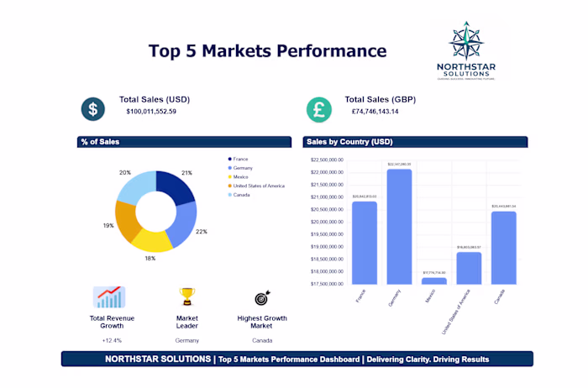Screen dimensions: 588x388
Task: Click the $21,500,000.00 axis label
Action: (327, 185)
